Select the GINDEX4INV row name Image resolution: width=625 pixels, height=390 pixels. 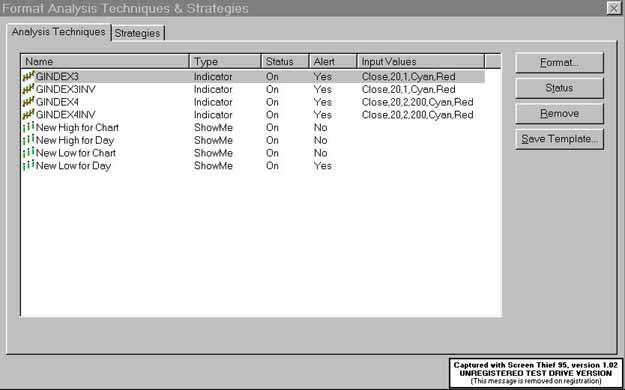click(x=66, y=115)
